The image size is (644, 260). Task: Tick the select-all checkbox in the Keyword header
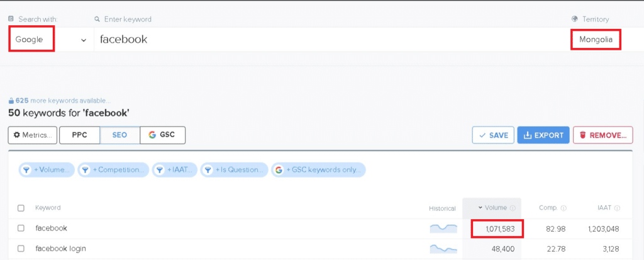pos(21,208)
